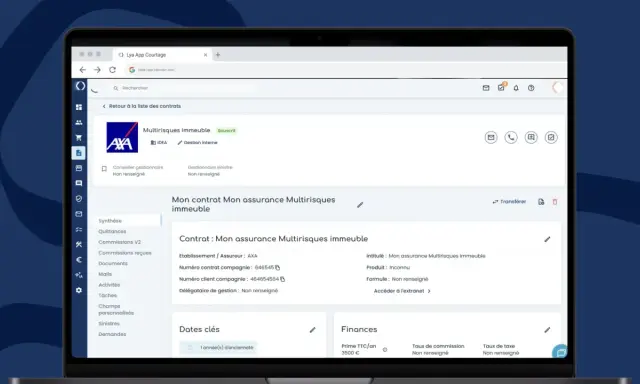The height and width of the screenshot is (384, 640).
Task: Click the user avatar in the top right
Action: coord(558,87)
